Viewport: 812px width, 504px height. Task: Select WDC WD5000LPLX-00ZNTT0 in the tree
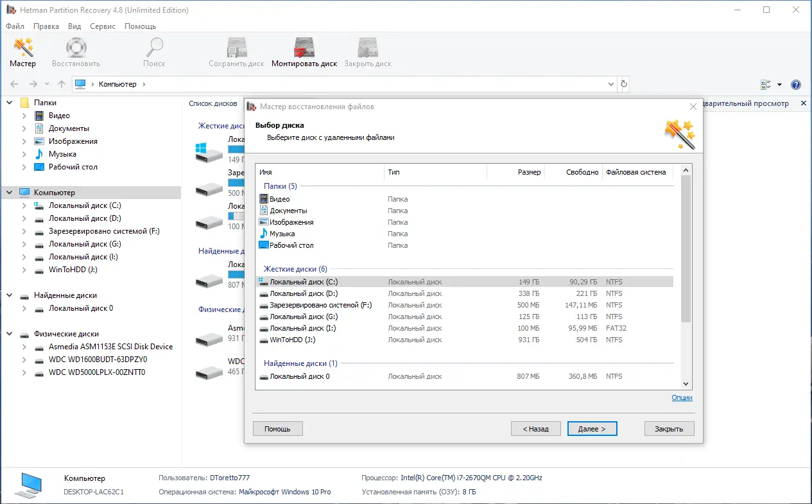[97, 372]
